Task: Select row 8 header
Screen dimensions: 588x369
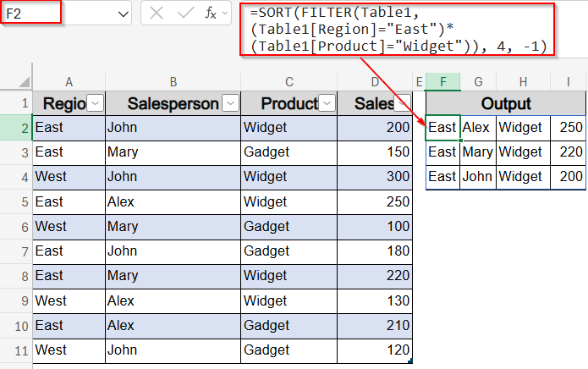Action: point(16,276)
